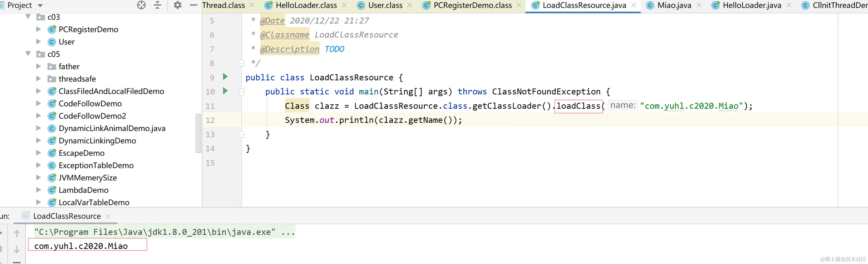Select LambdaDemo in project tree
This screenshot has width=868, height=264.
tap(84, 190)
